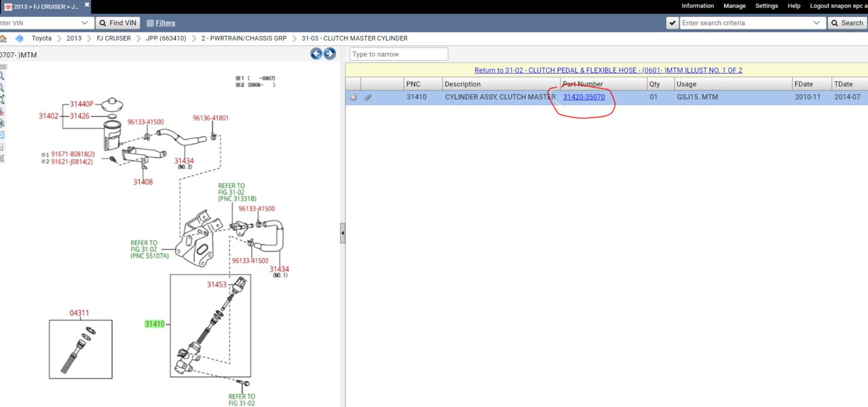Click REFER TO FIG 31-02 (PNC 31331B) label
The height and width of the screenshot is (407, 868).
pos(238,192)
